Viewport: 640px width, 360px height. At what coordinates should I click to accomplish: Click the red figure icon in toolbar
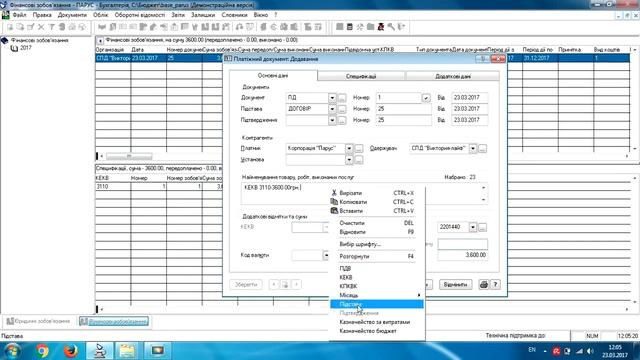[381, 27]
